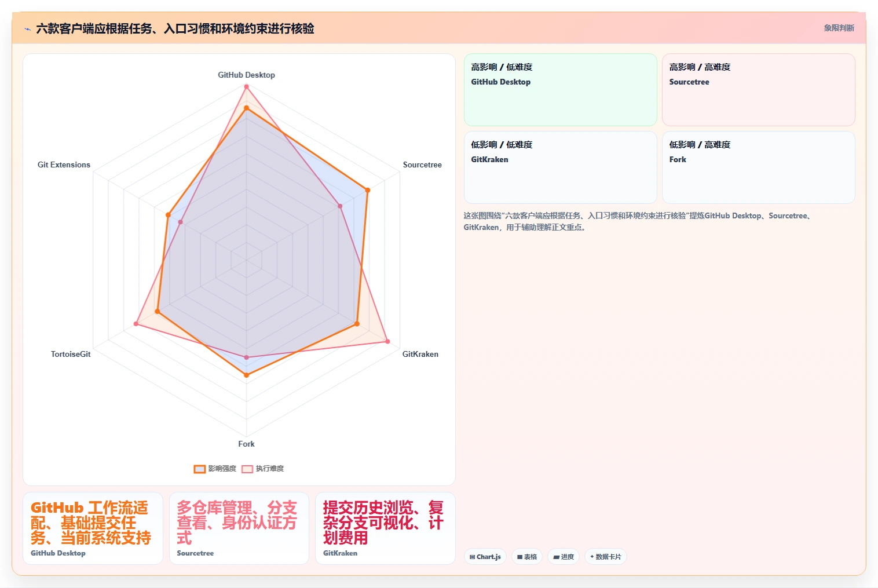
Task: Click the 象限判断 tag in the header
Action: (839, 28)
